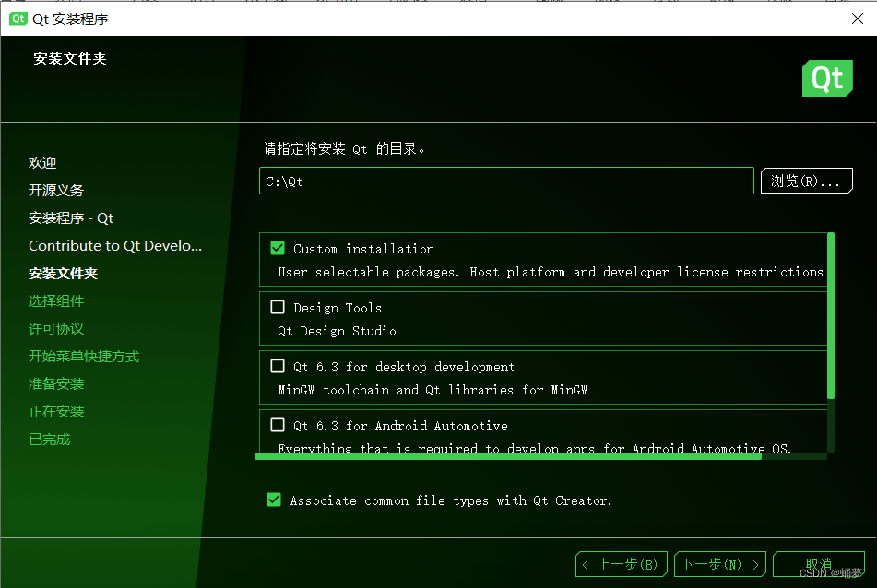Open the 浏览(R)... browse button

point(807,181)
